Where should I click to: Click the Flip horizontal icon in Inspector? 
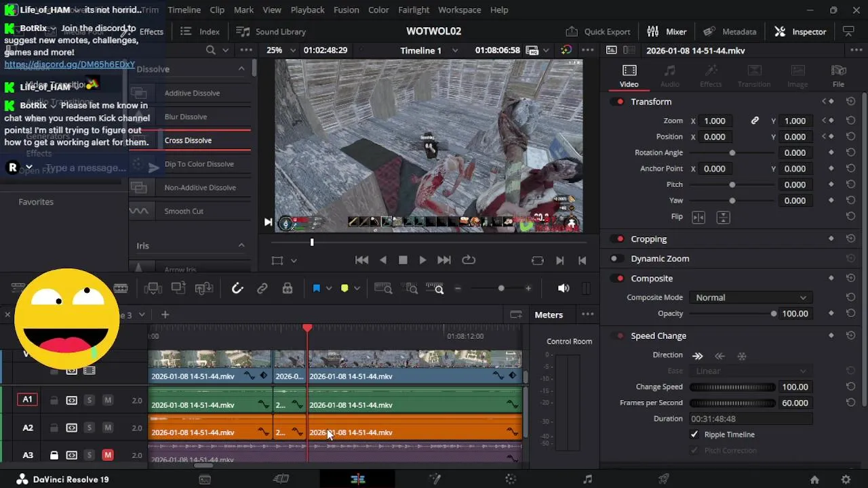(698, 218)
